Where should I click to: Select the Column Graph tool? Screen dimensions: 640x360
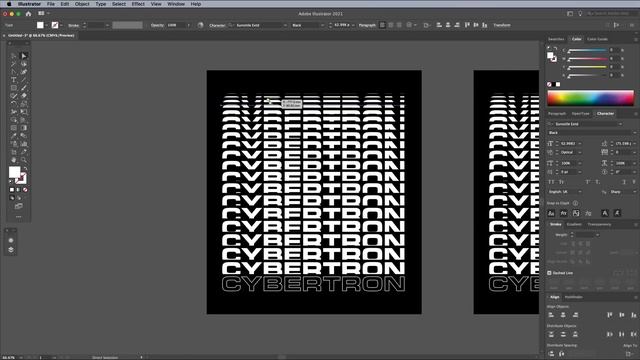(24, 144)
